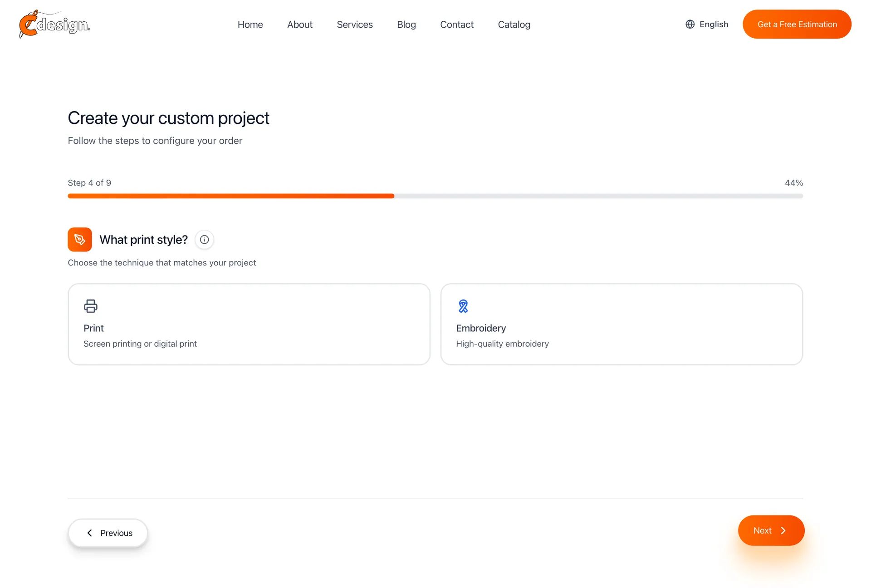Click Get a Free Estimation button
Screen dimensions: 871x588
pyautogui.click(x=797, y=24)
